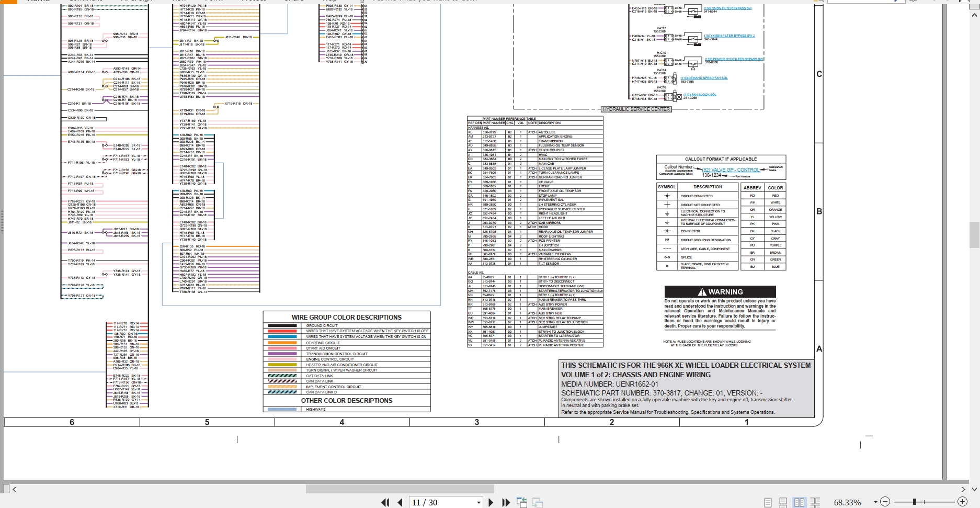This screenshot has height=508, width=980.
Task: Jump to last page button
Action: tap(506, 502)
